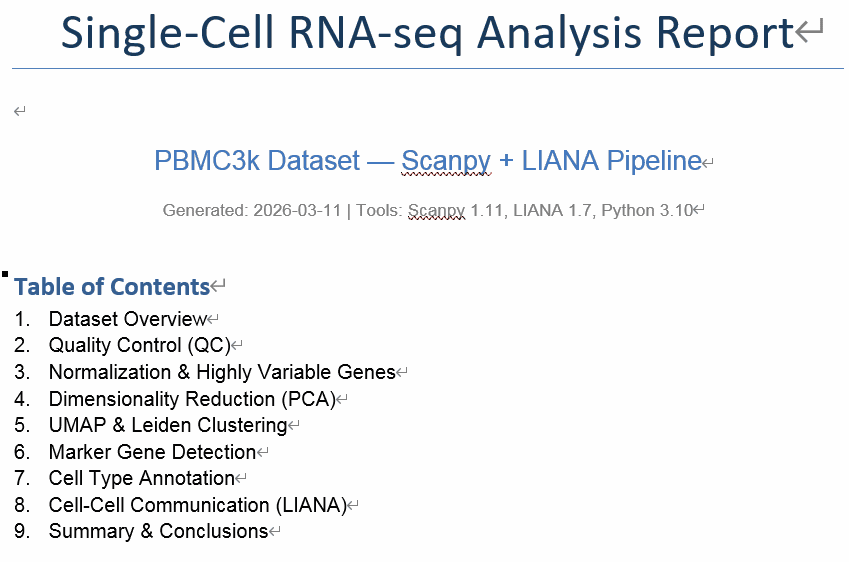Click the "Cell Type Annotation" list item
Viewport: 849px width, 562px height.
(141, 478)
